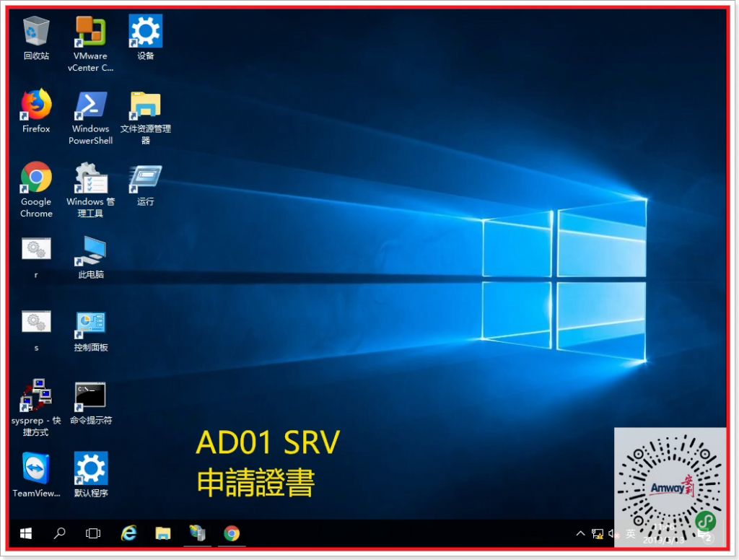This screenshot has height=560, width=739.
Task: Open the Recycle Bin desktop icon
Action: coord(36,32)
